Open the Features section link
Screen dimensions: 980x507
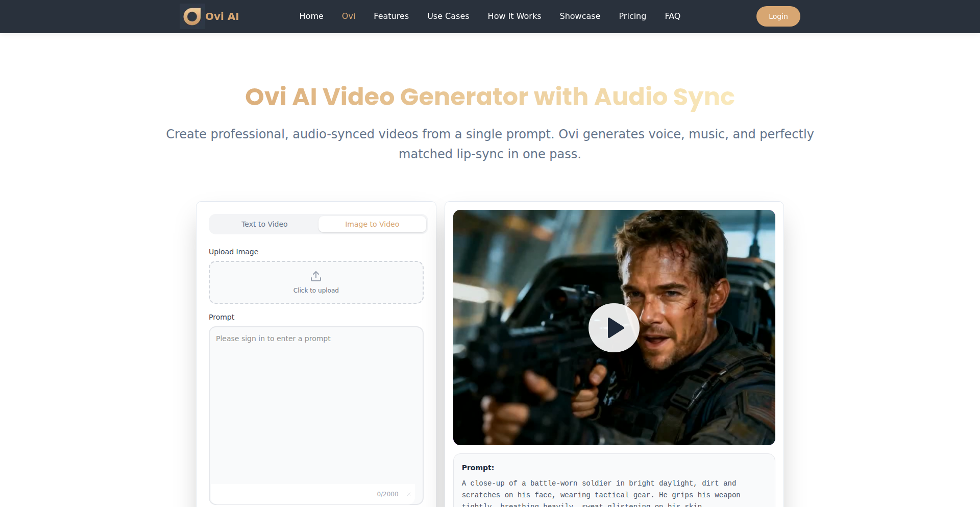[x=391, y=16]
